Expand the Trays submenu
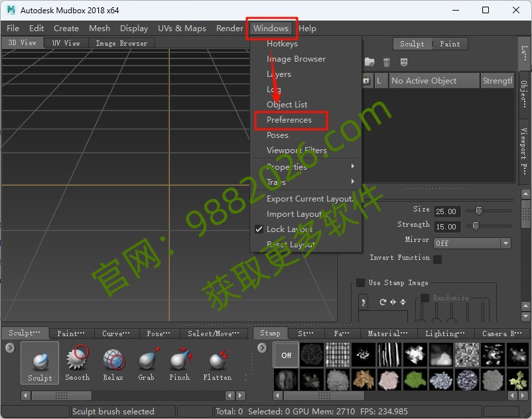Image resolution: width=532 pixels, height=419 pixels. tap(306, 182)
